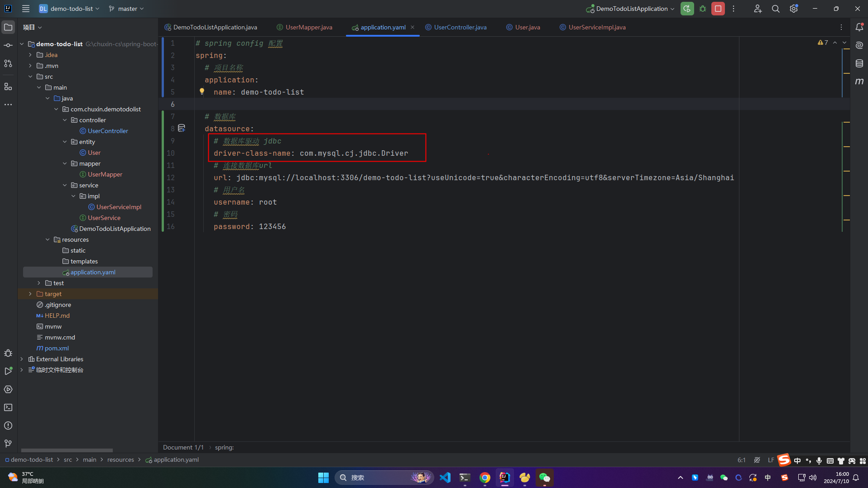
Task: Open Windows Start menu
Action: [x=323, y=478]
